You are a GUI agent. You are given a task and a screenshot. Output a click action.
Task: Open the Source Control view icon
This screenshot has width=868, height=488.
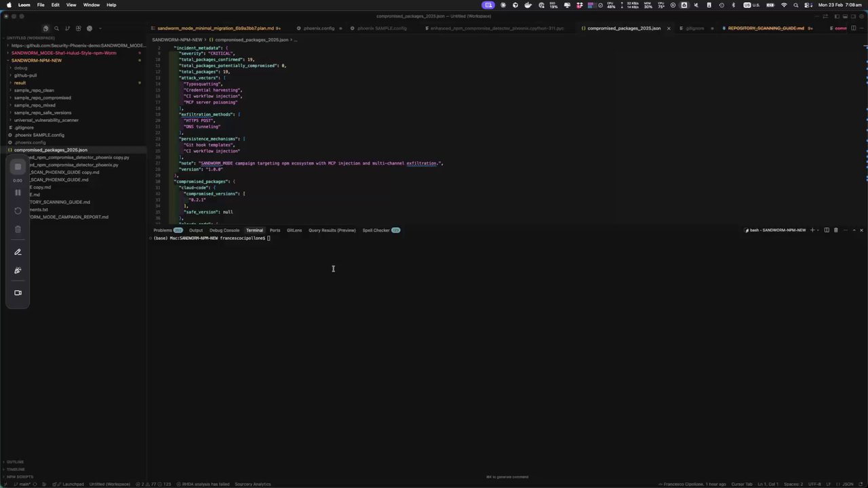pos(67,28)
